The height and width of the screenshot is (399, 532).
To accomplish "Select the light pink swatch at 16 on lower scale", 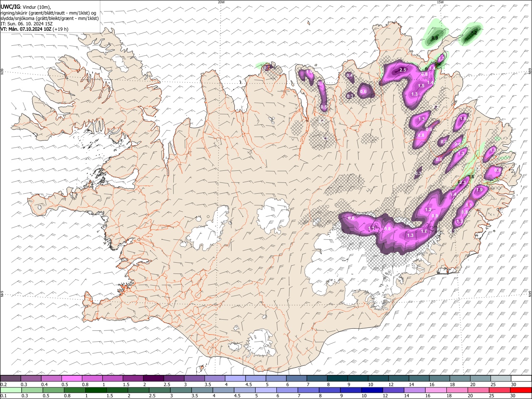I will (x=435, y=390).
